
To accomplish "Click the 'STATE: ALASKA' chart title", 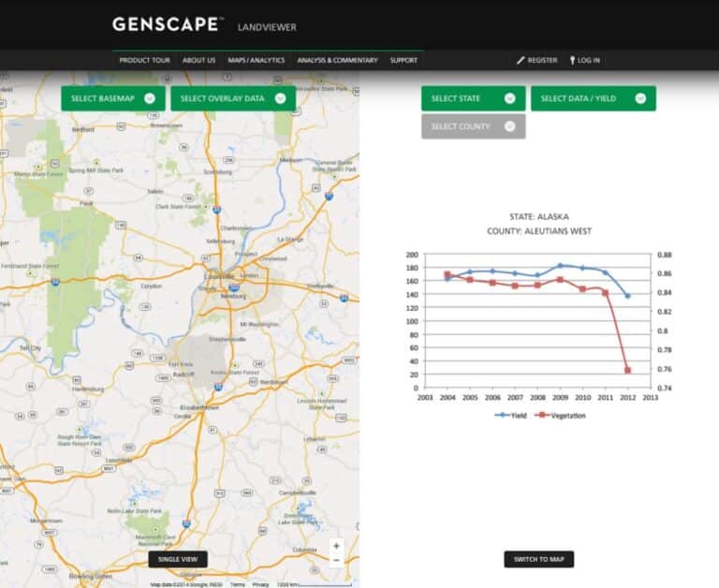I will coord(539,216).
